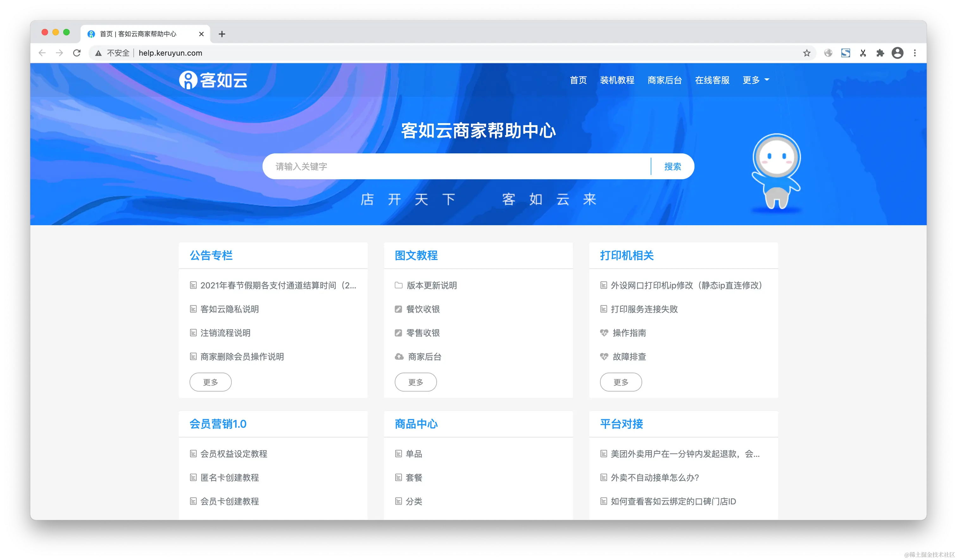Open a new browser tab
The width and height of the screenshot is (957, 560).
click(222, 34)
